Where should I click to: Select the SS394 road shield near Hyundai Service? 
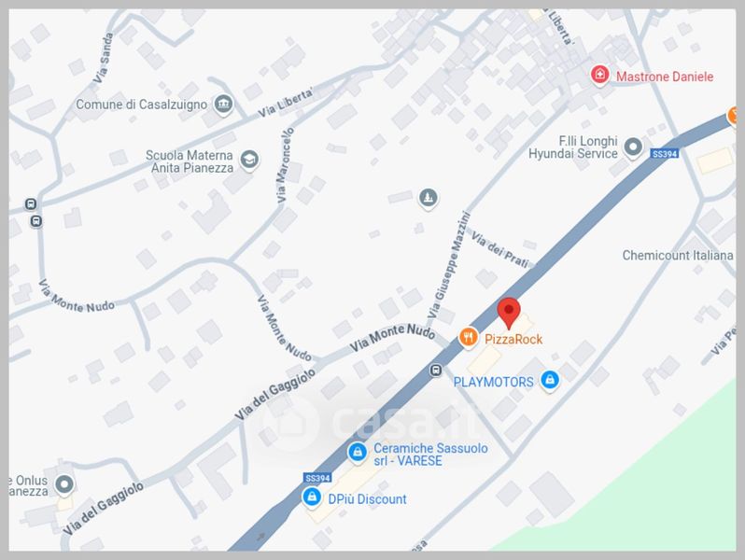pyautogui.click(x=665, y=154)
